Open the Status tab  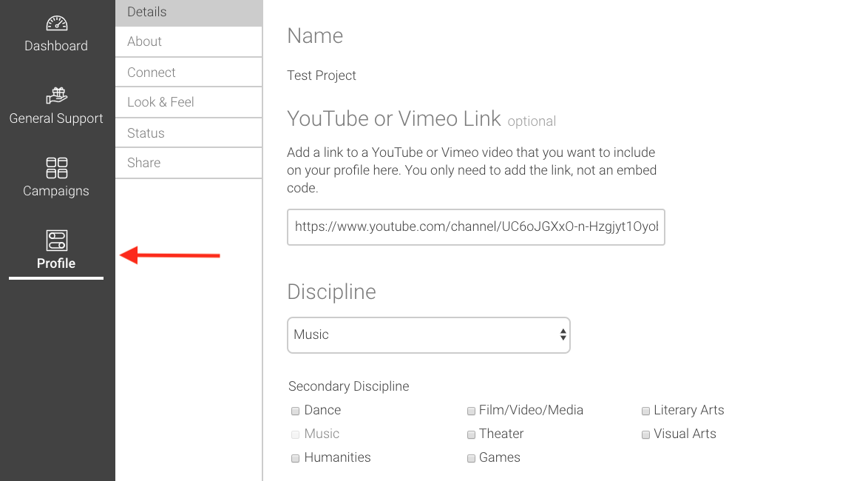click(x=189, y=133)
